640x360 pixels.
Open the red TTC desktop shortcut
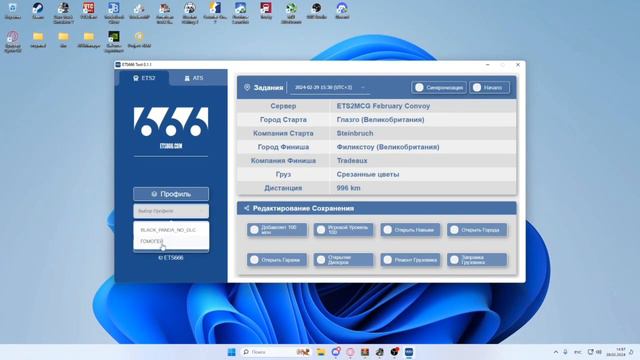pyautogui.click(x=89, y=11)
